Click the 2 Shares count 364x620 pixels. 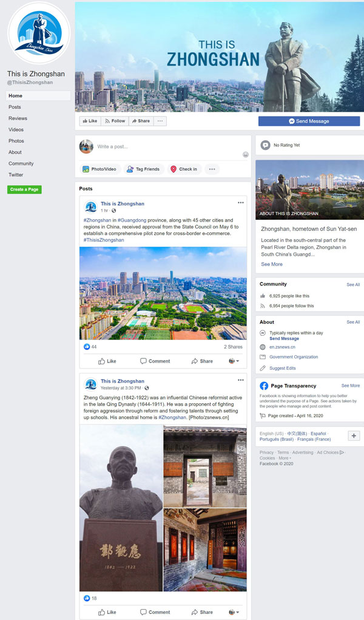[233, 347]
